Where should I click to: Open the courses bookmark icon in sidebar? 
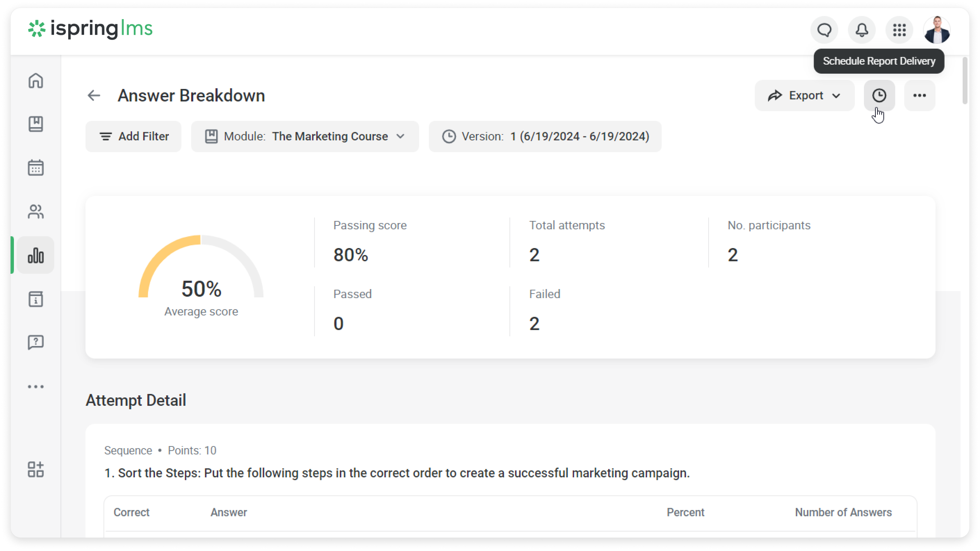coord(36,124)
